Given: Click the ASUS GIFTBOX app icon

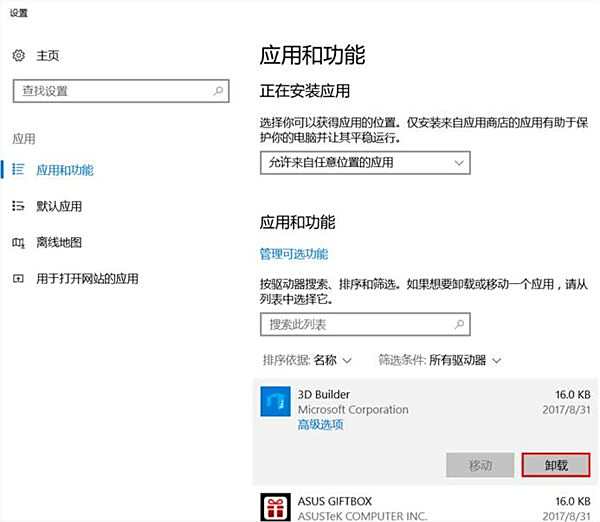Looking at the screenshot, I should click(x=276, y=507).
